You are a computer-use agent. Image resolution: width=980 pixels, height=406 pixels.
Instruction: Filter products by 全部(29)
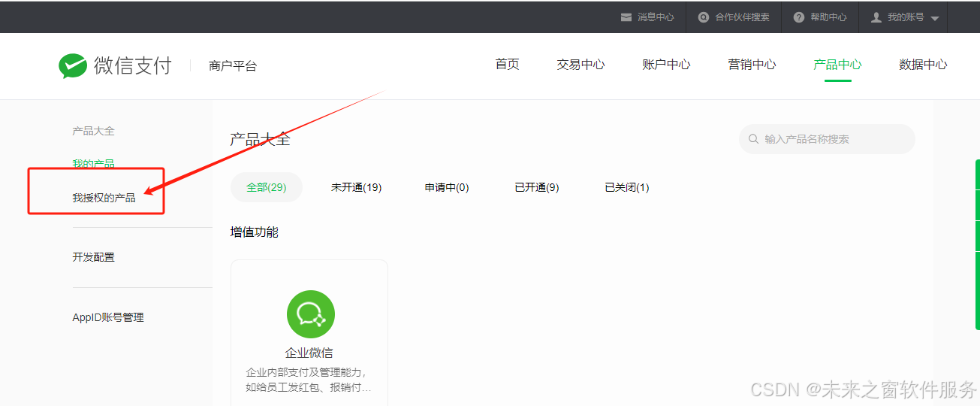(x=267, y=187)
